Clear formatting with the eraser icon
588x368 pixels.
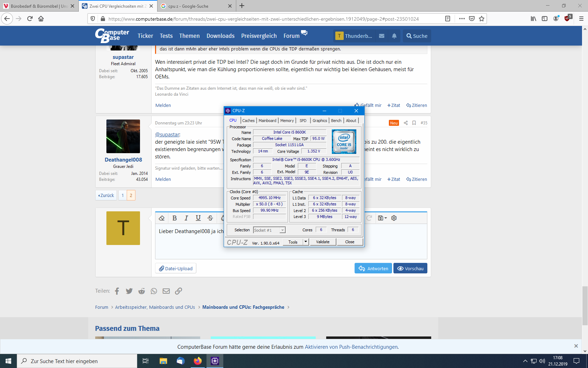162,218
